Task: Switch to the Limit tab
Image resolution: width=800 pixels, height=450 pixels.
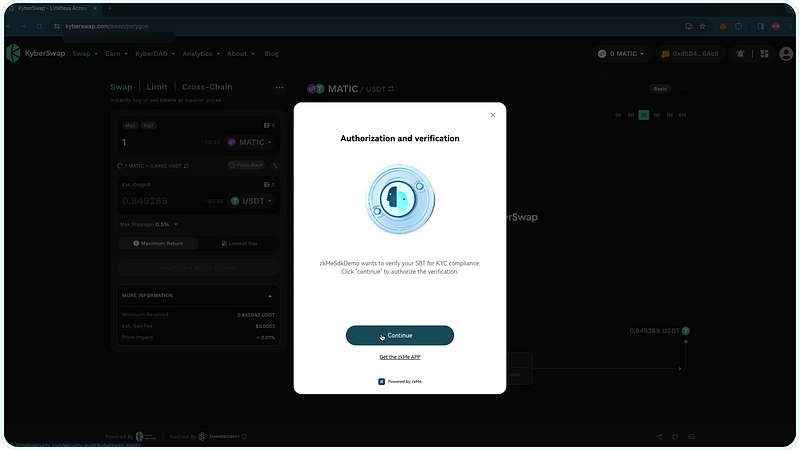Action: point(157,87)
